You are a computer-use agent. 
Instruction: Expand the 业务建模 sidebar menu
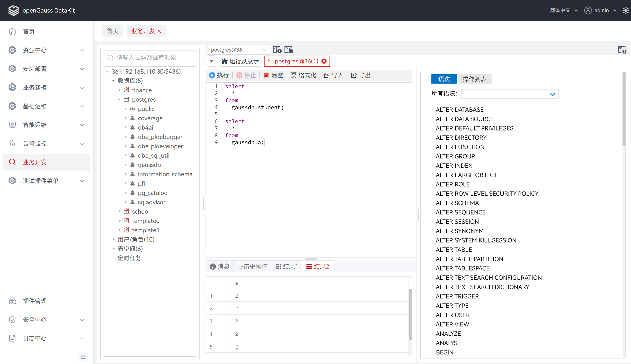coord(46,87)
